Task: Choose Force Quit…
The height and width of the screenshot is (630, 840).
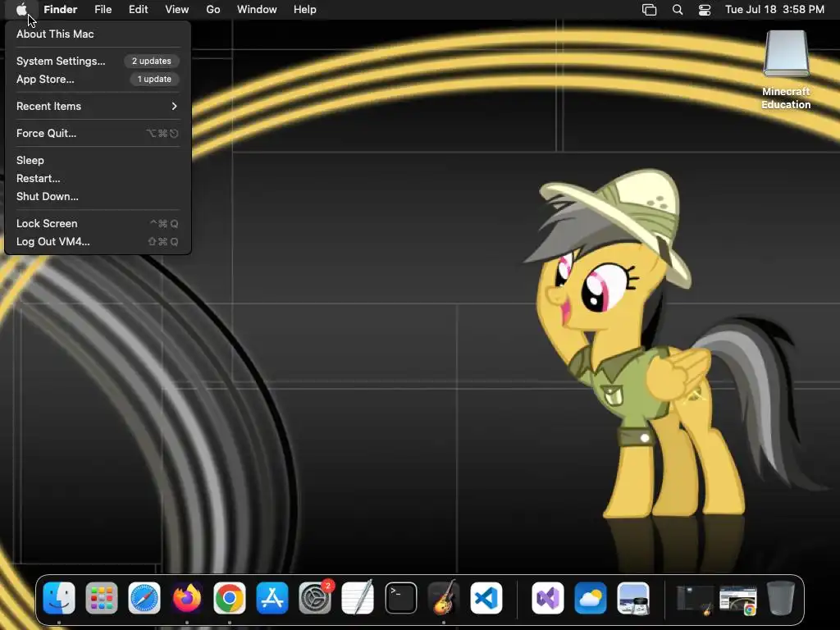Action: click(98, 134)
